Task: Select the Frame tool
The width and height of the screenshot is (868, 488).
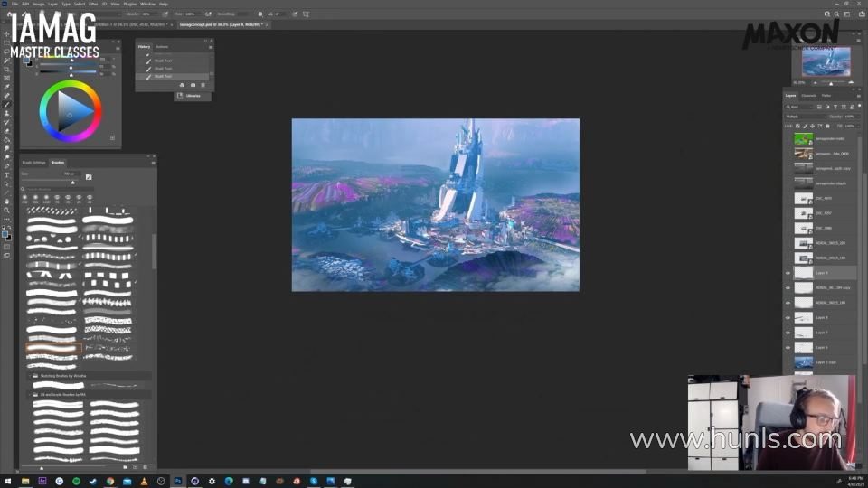Action: tap(6, 78)
